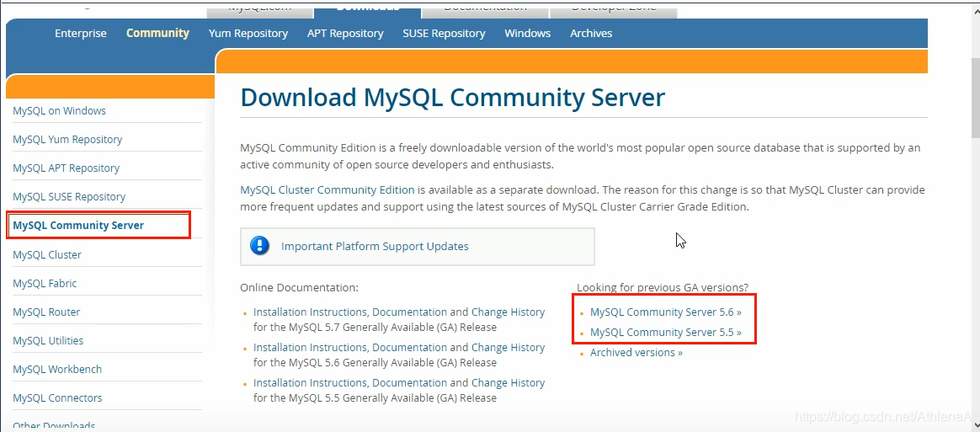Open the Archived versions link

click(636, 353)
